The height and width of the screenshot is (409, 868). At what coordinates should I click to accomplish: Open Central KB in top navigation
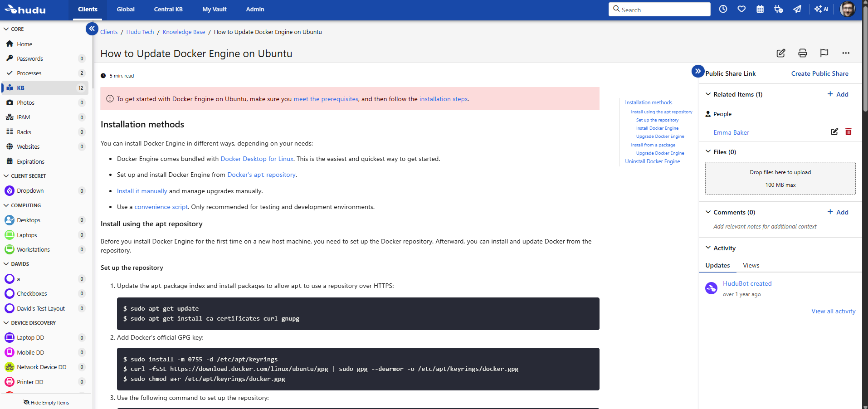168,10
